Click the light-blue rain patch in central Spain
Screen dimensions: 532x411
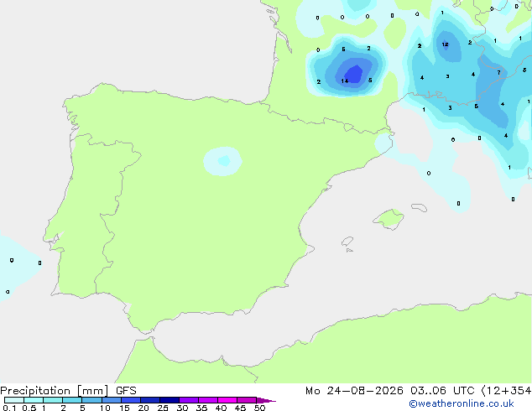click(223, 161)
